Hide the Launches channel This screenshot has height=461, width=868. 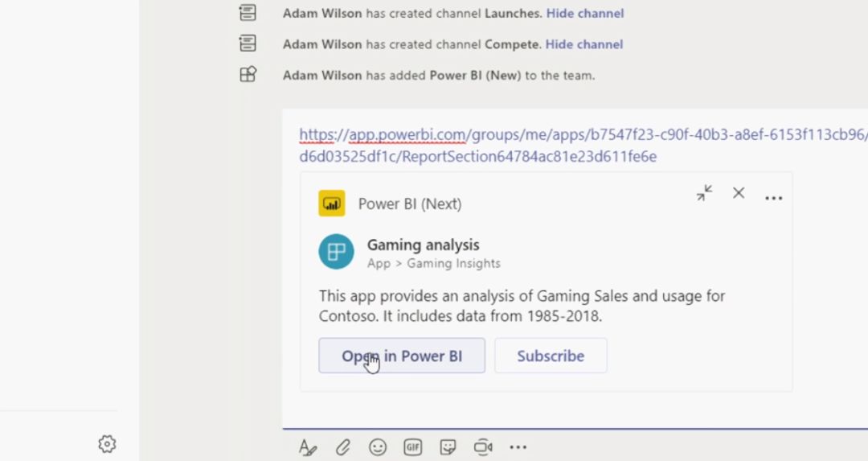pos(585,14)
